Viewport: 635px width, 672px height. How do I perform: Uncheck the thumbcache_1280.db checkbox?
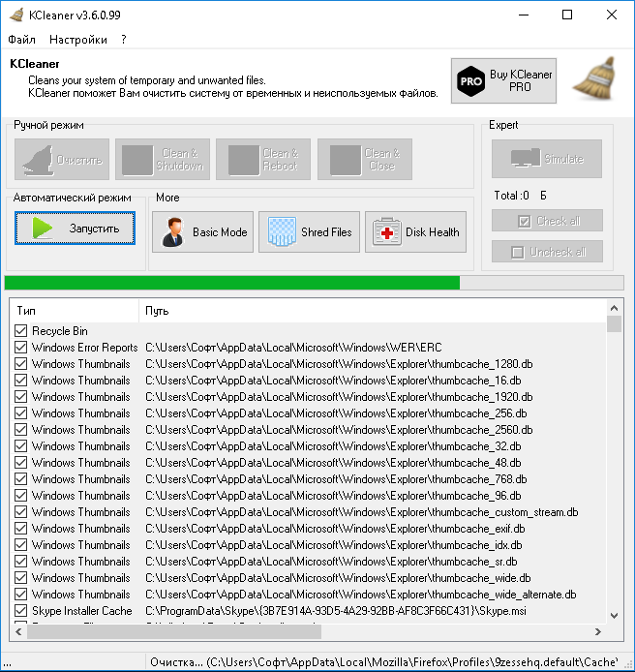pyautogui.click(x=20, y=363)
